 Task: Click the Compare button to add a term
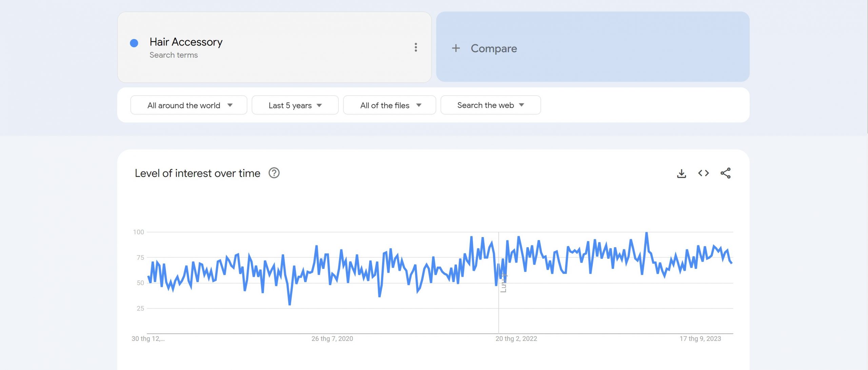coord(493,48)
